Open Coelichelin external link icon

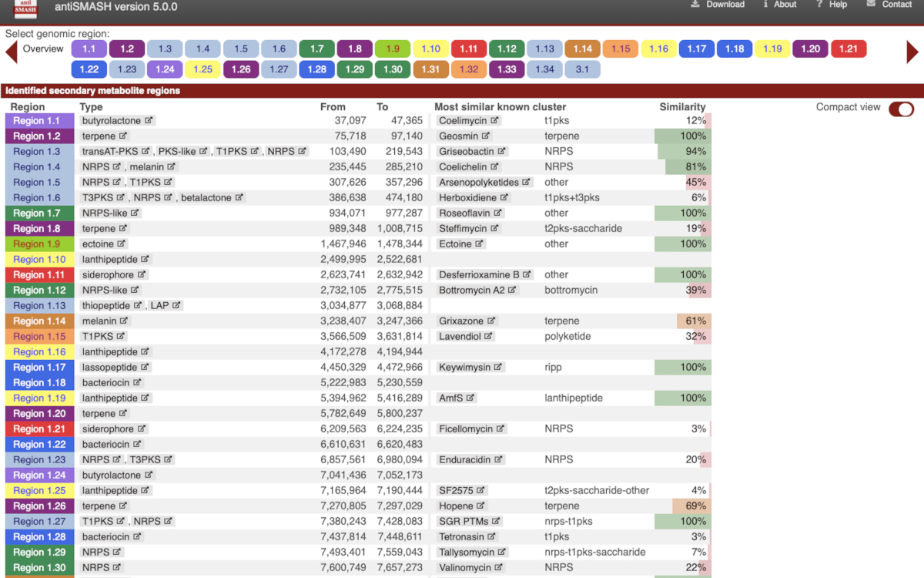click(x=494, y=167)
